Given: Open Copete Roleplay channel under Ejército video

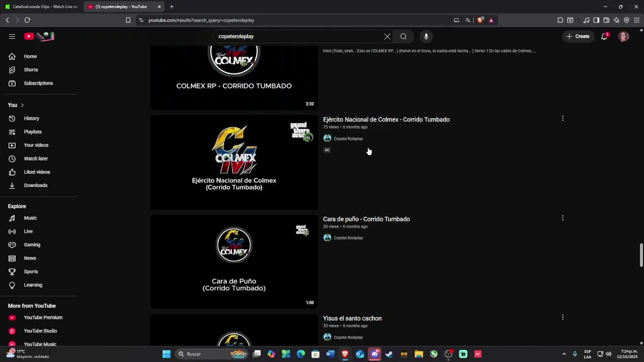Looking at the screenshot, I should pyautogui.click(x=348, y=139).
